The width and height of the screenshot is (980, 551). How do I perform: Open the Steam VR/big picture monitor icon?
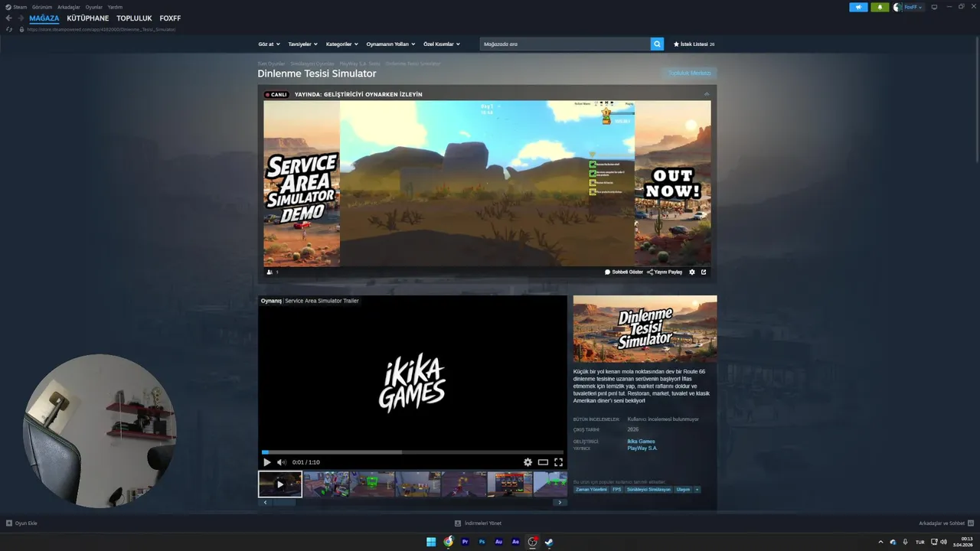point(934,7)
